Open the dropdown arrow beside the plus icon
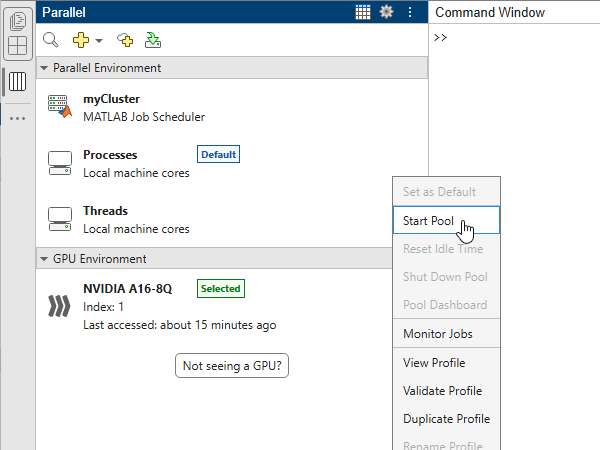The image size is (600, 450). tap(99, 41)
